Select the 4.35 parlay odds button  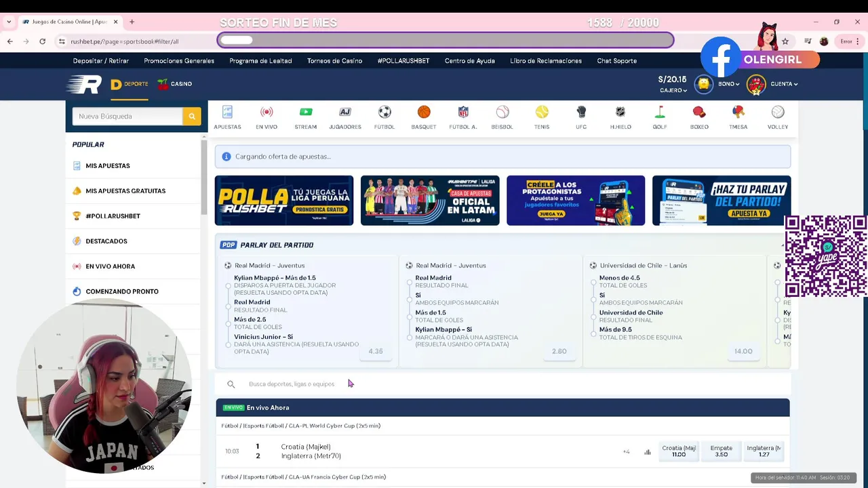376,351
